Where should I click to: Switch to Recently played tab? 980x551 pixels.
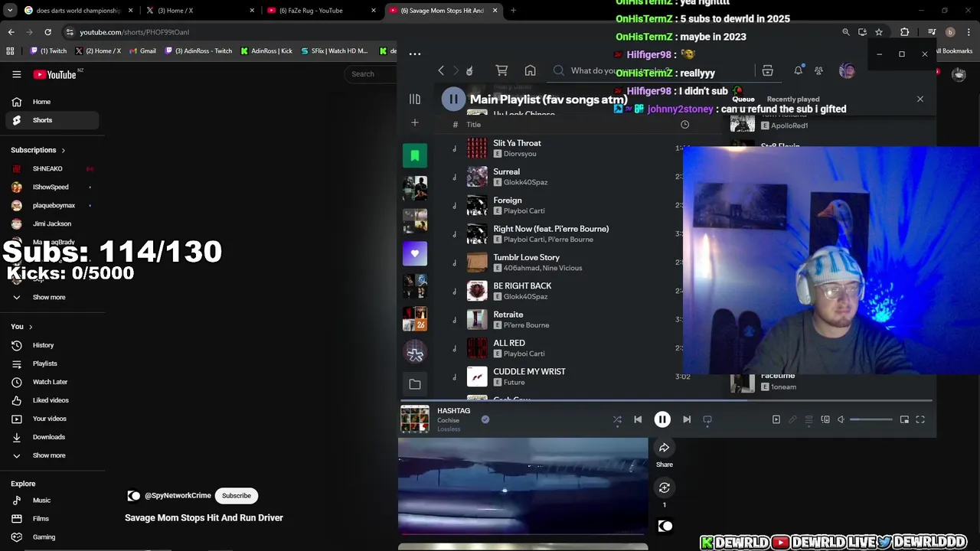(x=792, y=99)
